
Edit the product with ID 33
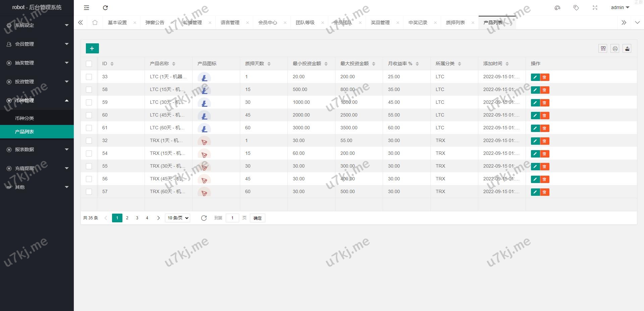(x=535, y=77)
